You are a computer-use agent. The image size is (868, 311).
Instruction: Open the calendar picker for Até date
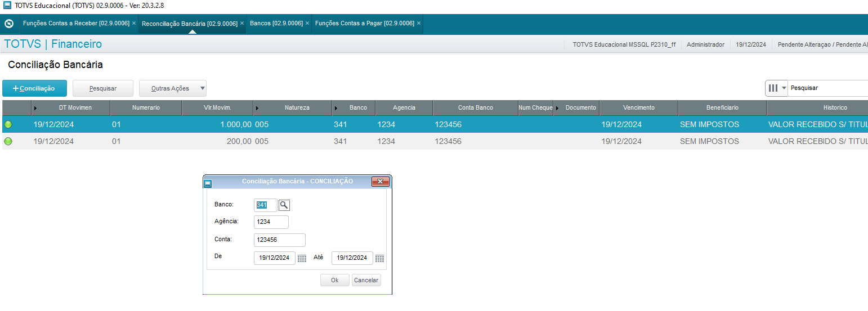point(379,258)
